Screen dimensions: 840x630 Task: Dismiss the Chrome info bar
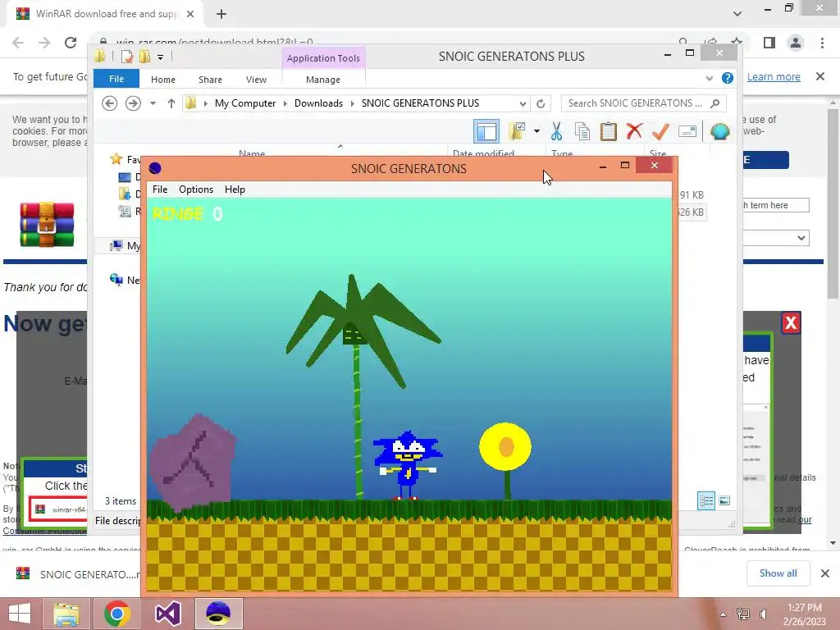pyautogui.click(x=820, y=76)
